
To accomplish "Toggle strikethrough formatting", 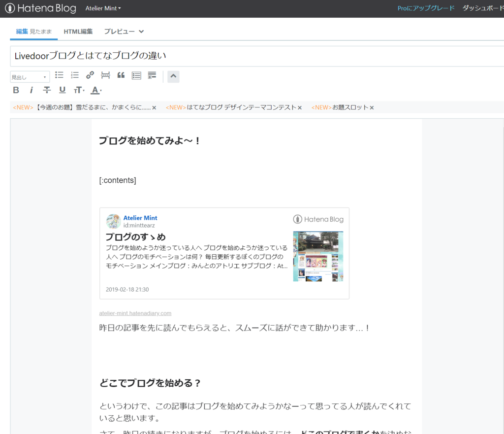I will (47, 90).
